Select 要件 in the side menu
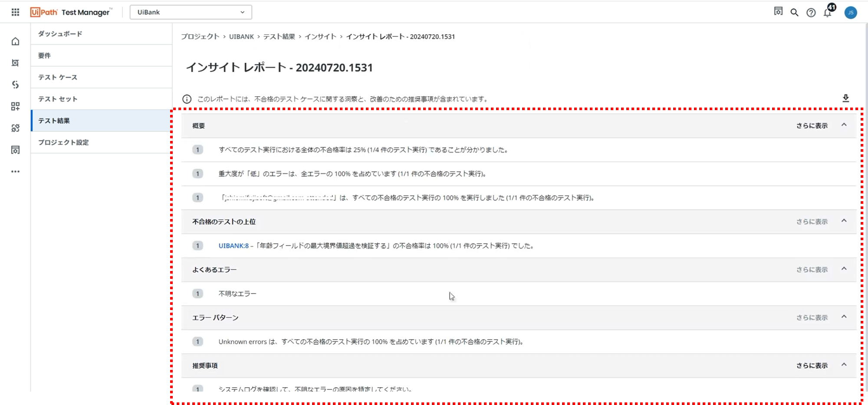Image resolution: width=868 pixels, height=405 pixels. [x=102, y=56]
